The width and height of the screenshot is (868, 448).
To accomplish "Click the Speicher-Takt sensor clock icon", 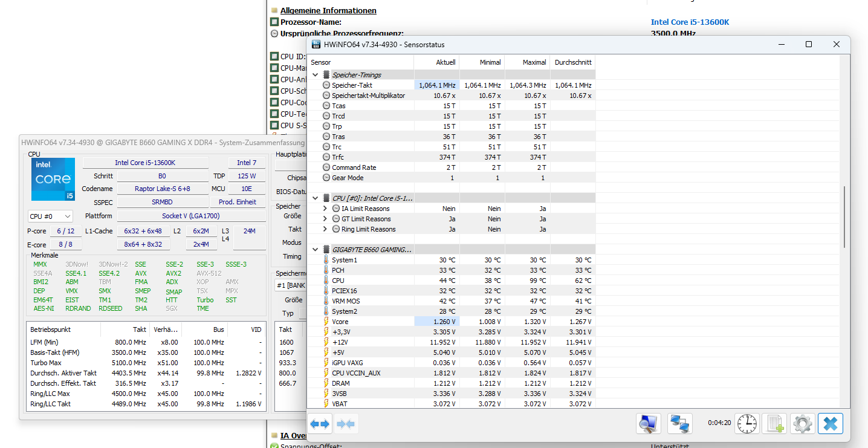I will [x=326, y=85].
